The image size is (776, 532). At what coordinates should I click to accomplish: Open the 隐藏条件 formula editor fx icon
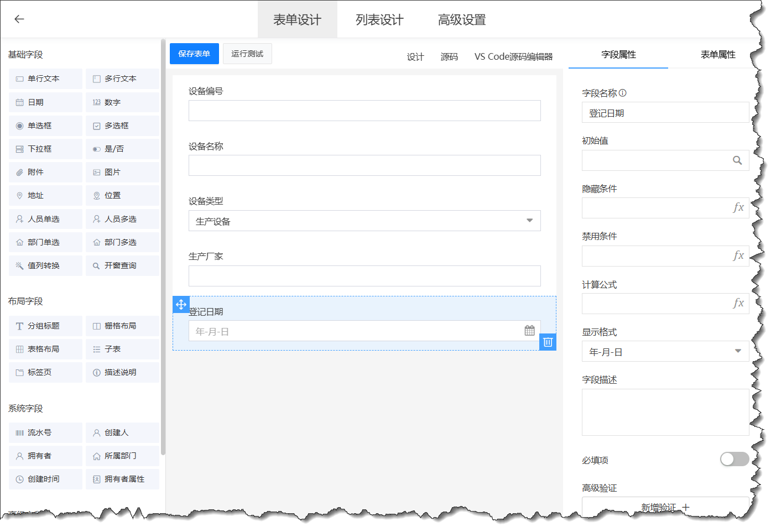click(x=739, y=208)
